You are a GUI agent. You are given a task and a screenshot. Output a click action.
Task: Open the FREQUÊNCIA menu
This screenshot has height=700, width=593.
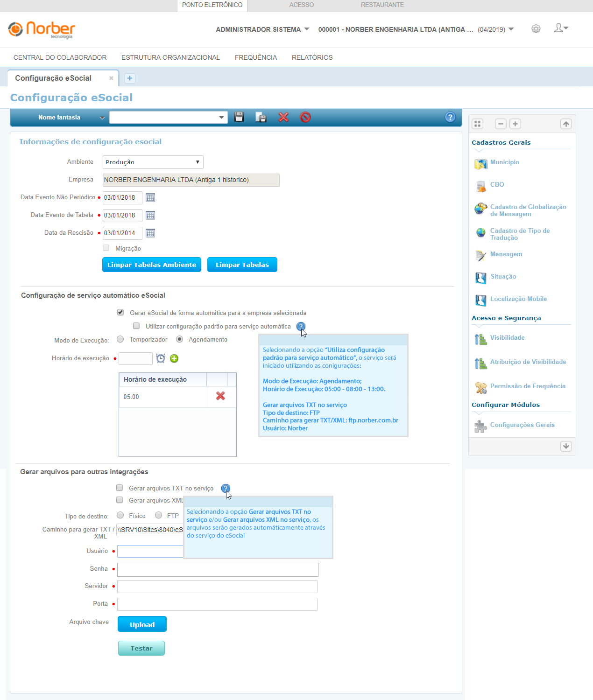[255, 57]
